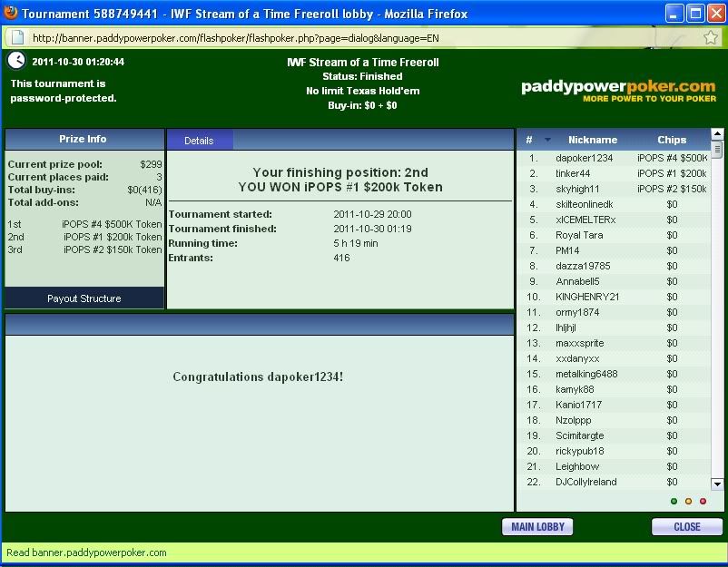Viewport: 728px width, 567px height.
Task: Click the orange status dot
Action: pos(689,501)
